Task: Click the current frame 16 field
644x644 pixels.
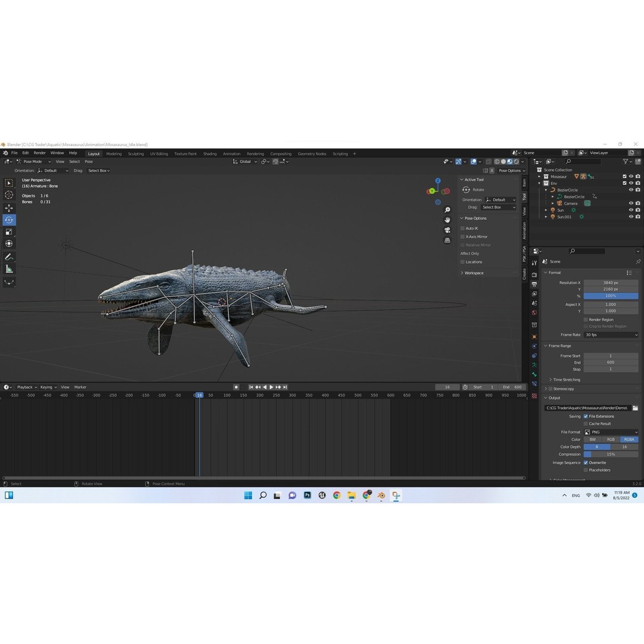Action: tap(447, 388)
